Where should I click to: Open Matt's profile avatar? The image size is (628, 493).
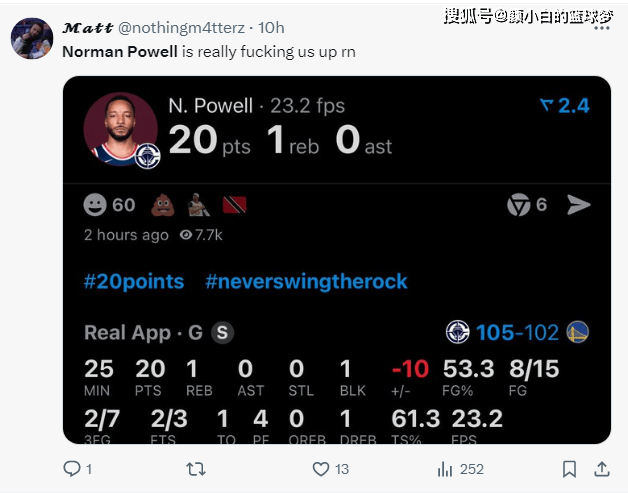click(x=32, y=38)
